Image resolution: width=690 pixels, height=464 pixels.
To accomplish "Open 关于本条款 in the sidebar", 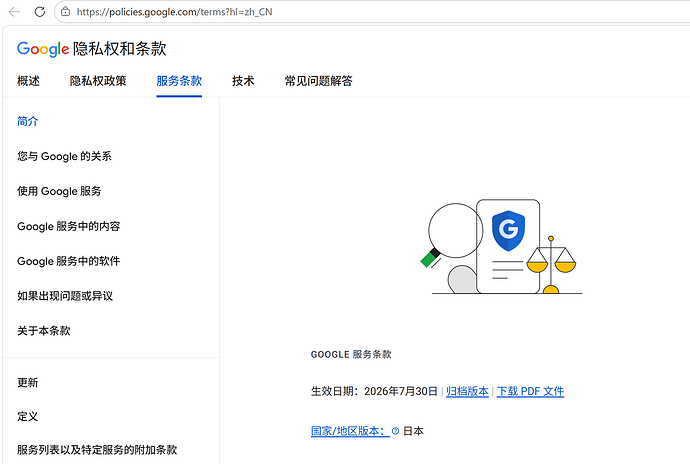I will click(44, 331).
